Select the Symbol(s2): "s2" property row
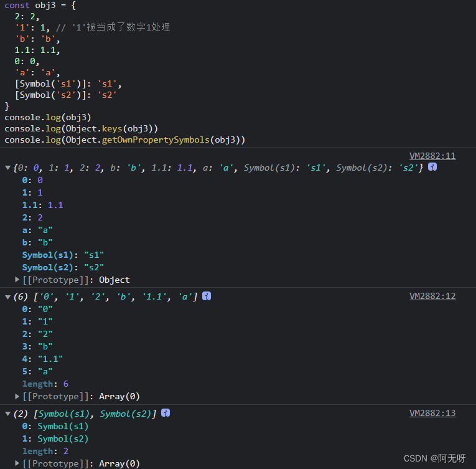476x469 pixels. (x=63, y=267)
